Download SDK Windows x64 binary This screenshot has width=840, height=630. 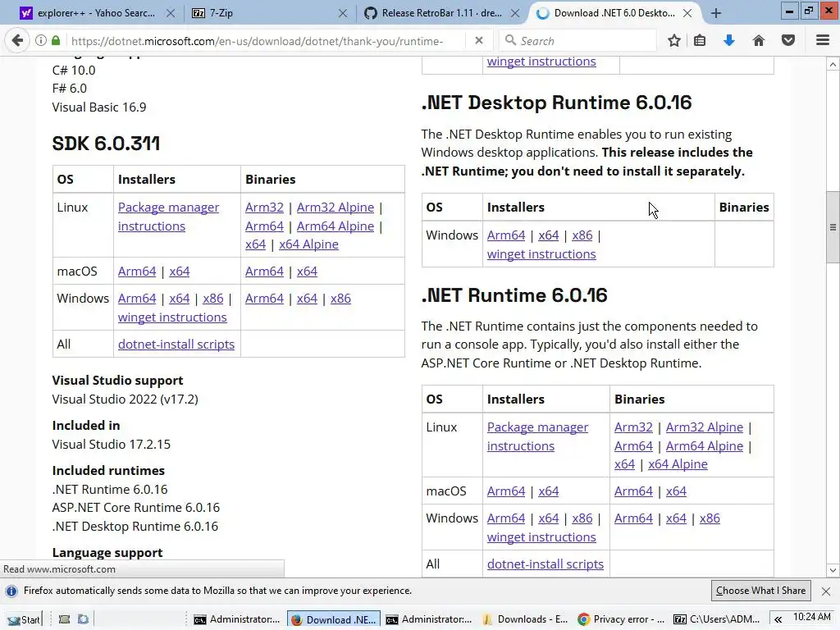click(x=307, y=299)
